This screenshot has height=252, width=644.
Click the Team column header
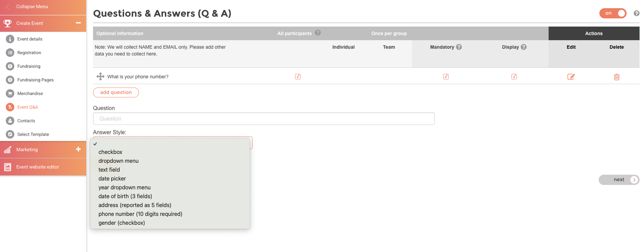(x=389, y=47)
